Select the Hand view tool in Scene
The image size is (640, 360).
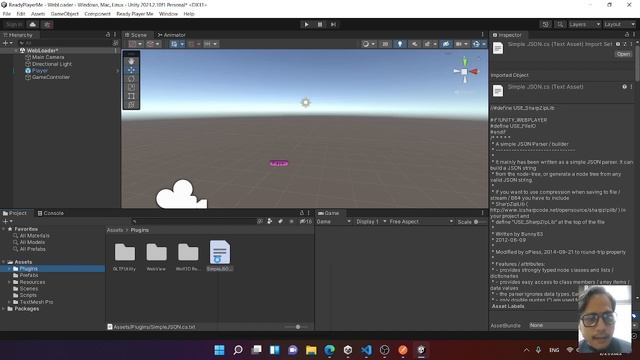click(x=131, y=61)
